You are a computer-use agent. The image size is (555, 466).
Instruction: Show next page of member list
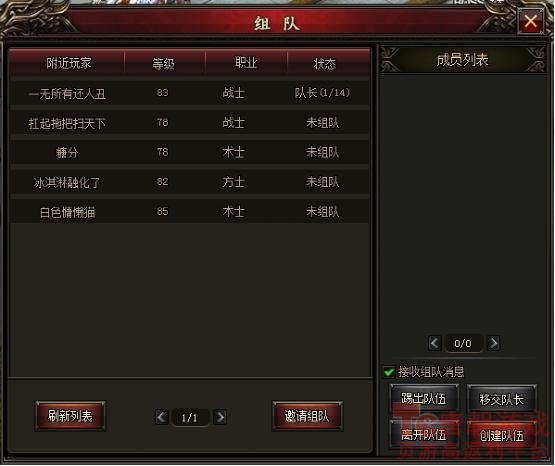493,343
